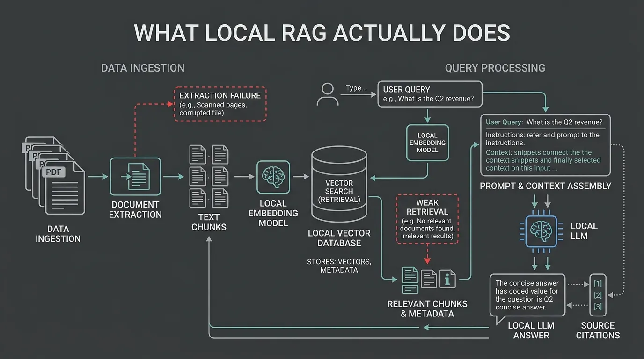
Task: Select the 'DOCUMENT EXTRACTION' label
Action: pyautogui.click(x=135, y=210)
